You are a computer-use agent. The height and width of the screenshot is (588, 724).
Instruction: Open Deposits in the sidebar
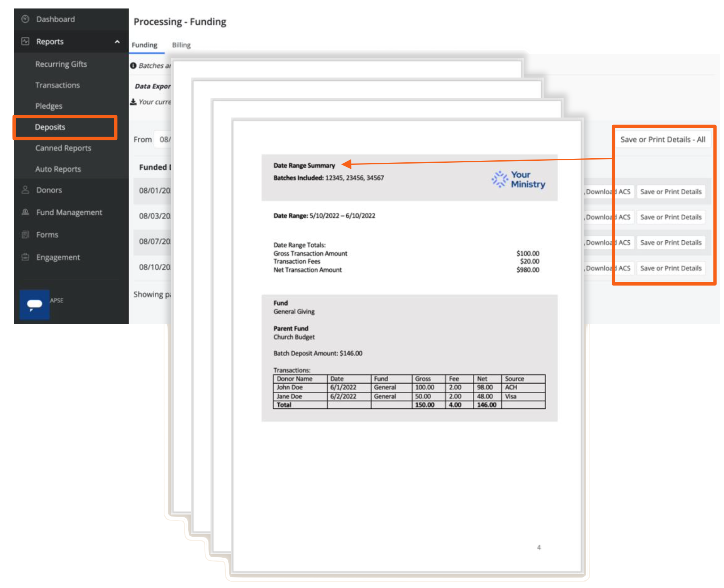(50, 127)
